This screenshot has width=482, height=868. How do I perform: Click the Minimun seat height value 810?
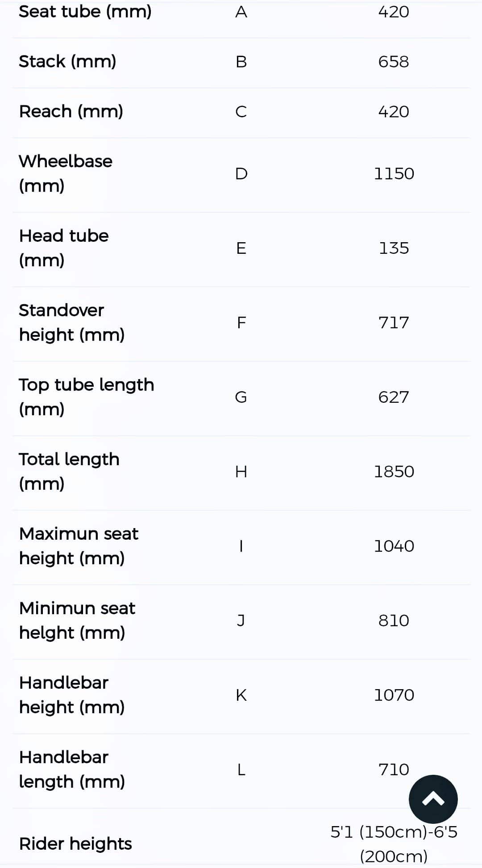(x=393, y=620)
